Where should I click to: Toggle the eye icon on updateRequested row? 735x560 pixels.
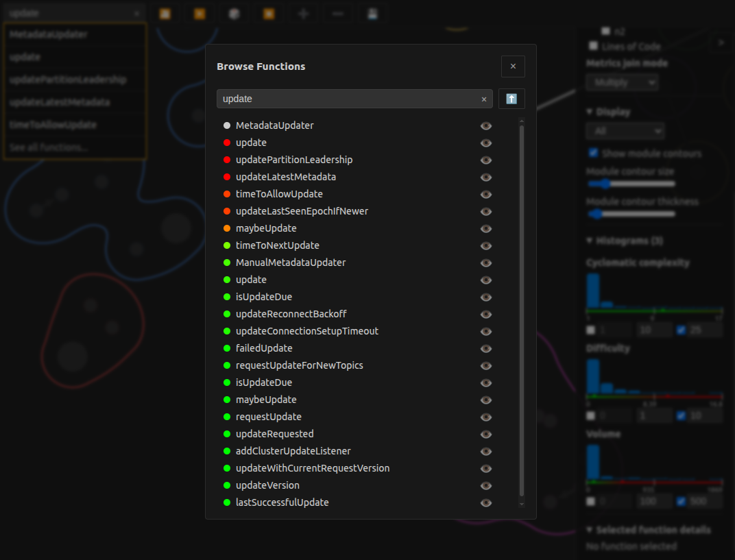486,434
